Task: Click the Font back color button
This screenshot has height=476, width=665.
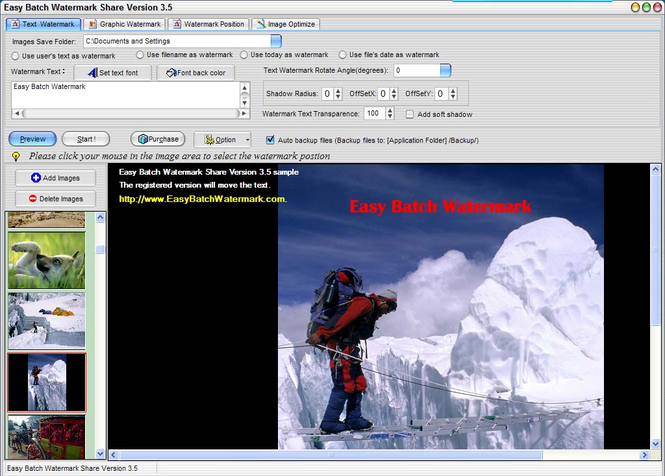Action: (196, 73)
